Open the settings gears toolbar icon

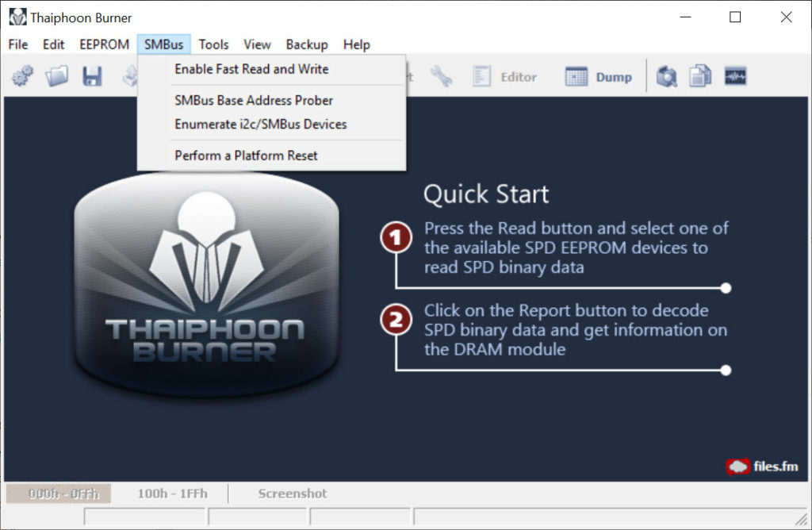21,75
